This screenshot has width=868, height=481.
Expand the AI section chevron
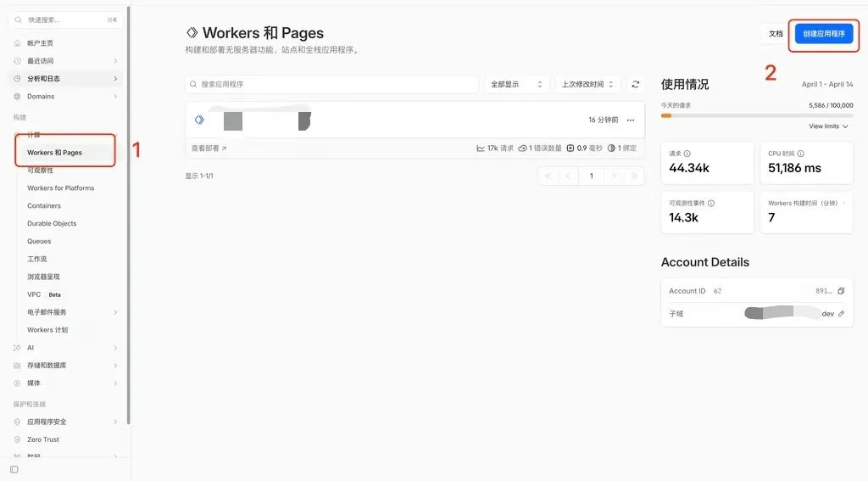click(x=115, y=348)
